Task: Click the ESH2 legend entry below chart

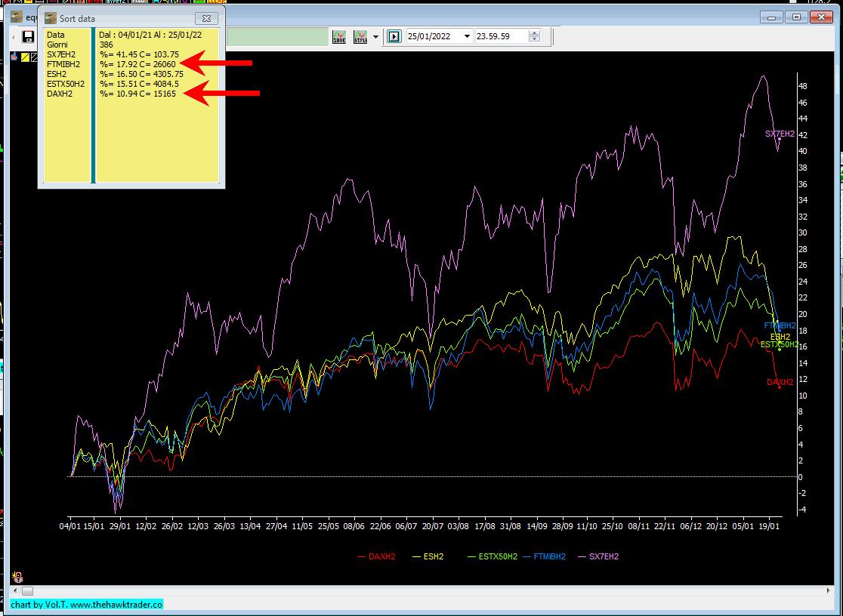Action: (x=428, y=556)
